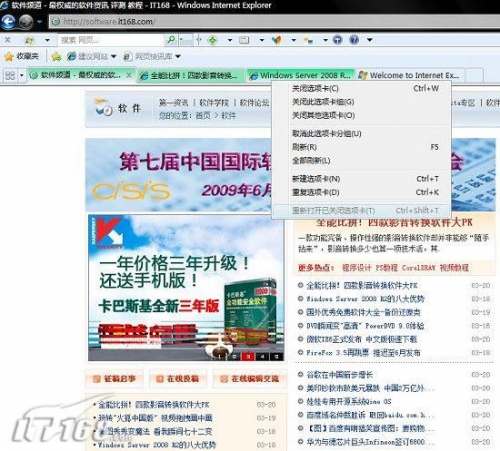Click the address bar showing software.it168.com
Screen dimensions: 500x451
pyautogui.click(x=273, y=22)
